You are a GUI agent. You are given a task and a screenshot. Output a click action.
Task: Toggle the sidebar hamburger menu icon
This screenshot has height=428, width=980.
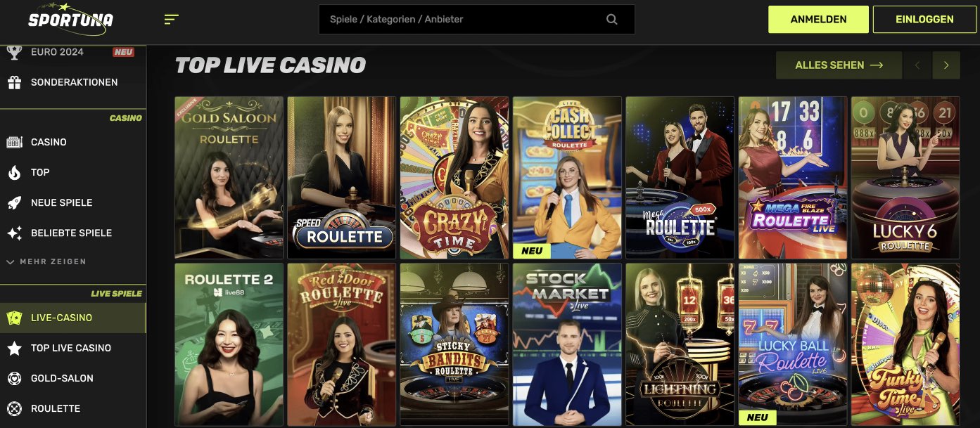[x=171, y=20]
